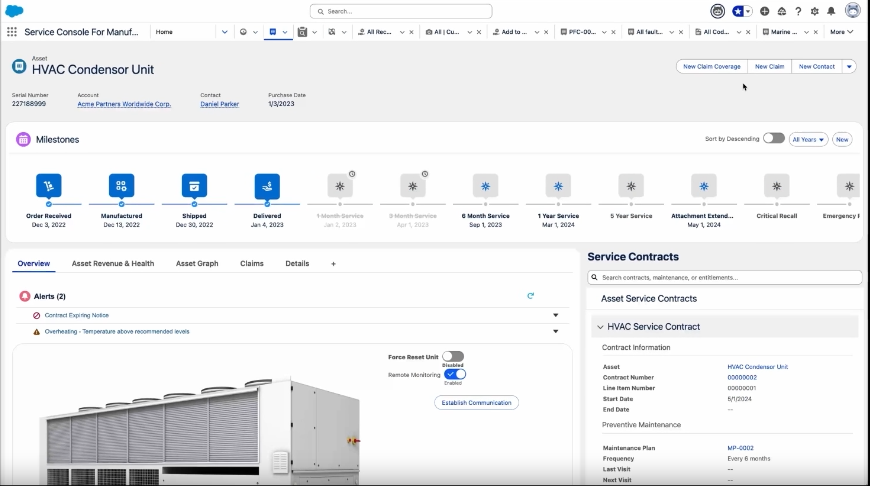Image resolution: width=870 pixels, height=486 pixels.
Task: Close the PFC-00 workspace tab
Action: pyautogui.click(x=613, y=32)
